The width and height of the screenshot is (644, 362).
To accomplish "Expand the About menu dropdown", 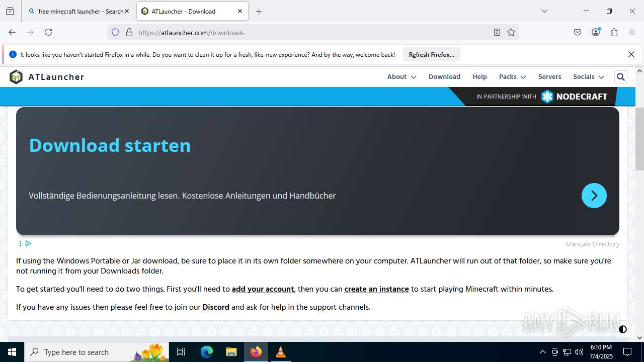I will tap(401, 77).
